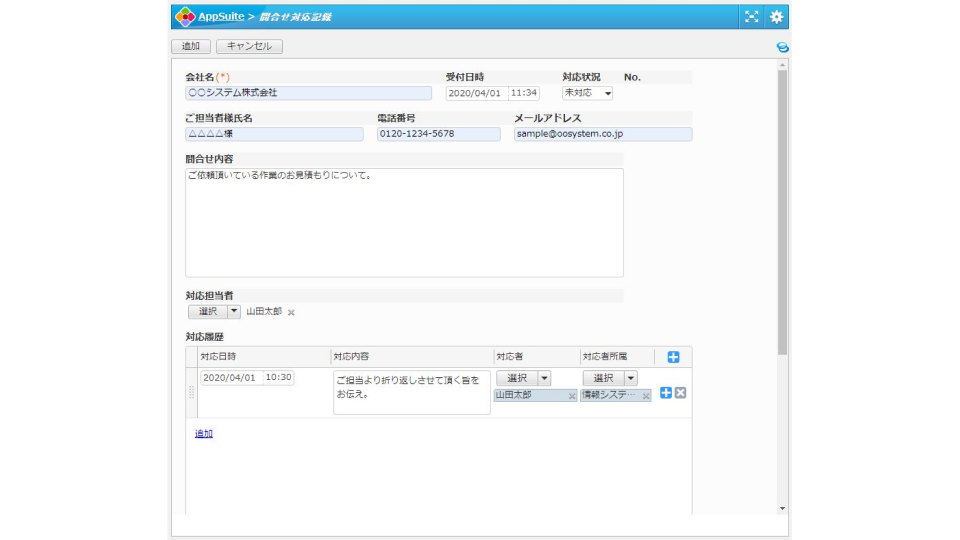Screen dimensions: 960x540
Task: Click the blue icon below the gear
Action: pyautogui.click(x=782, y=47)
